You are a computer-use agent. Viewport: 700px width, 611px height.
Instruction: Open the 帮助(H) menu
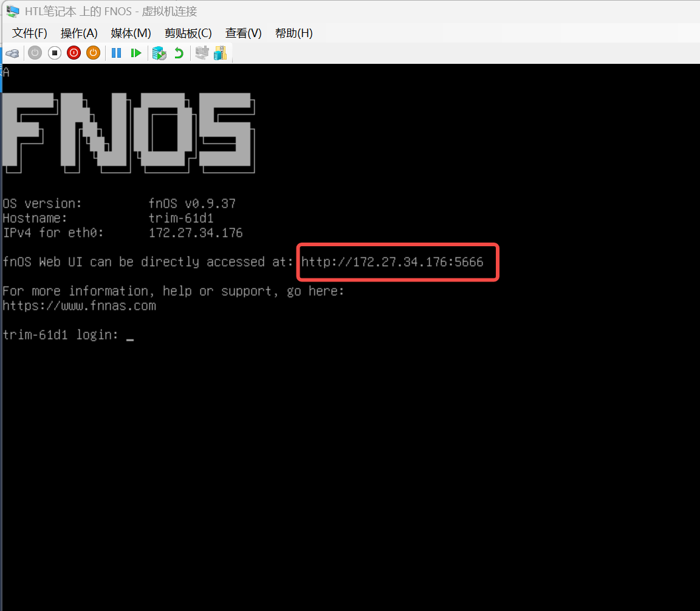point(293,33)
